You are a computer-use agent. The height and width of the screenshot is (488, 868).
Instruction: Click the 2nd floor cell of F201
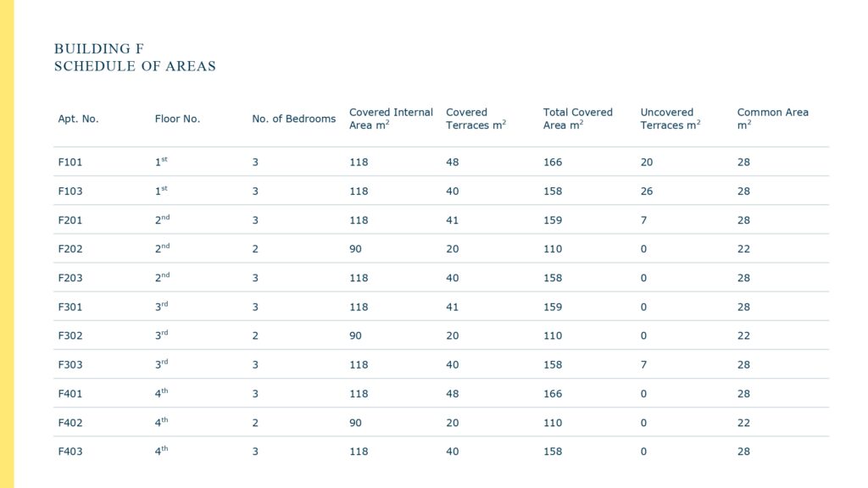(162, 219)
